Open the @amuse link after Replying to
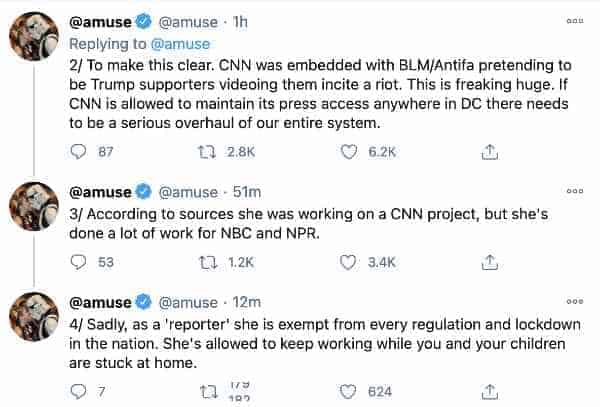 coord(180,44)
